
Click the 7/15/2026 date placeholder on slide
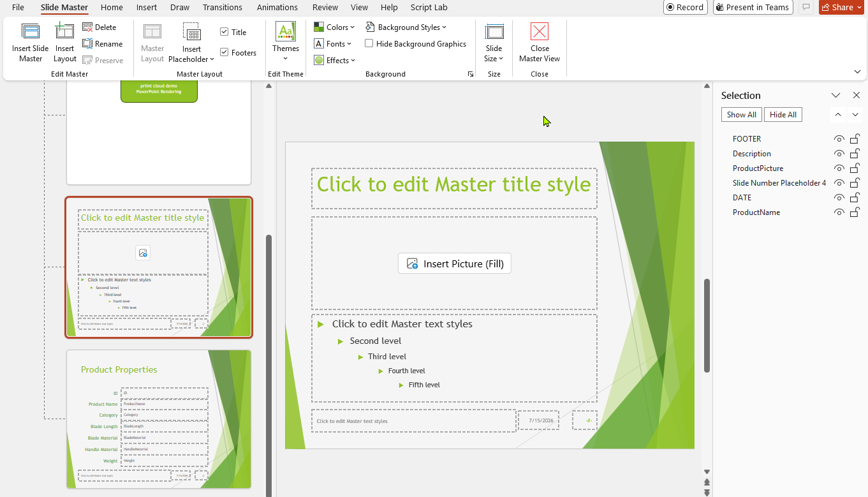[539, 420]
